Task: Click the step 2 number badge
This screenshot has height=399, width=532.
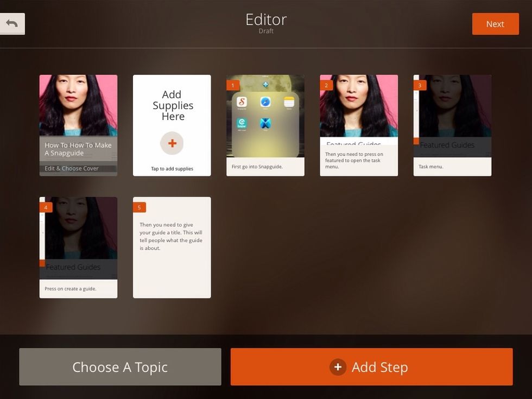Action: (x=326, y=85)
